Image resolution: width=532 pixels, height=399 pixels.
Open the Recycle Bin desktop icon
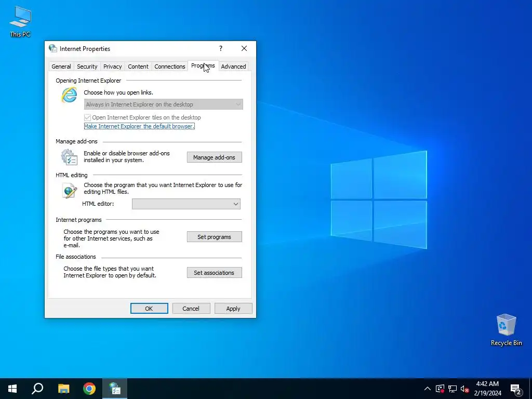[506, 330]
